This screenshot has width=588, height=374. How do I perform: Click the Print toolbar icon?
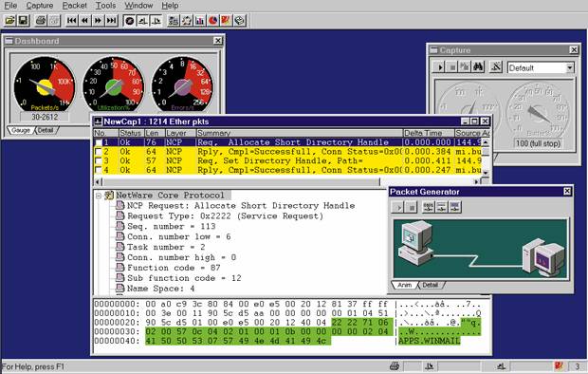pyautogui.click(x=41, y=20)
